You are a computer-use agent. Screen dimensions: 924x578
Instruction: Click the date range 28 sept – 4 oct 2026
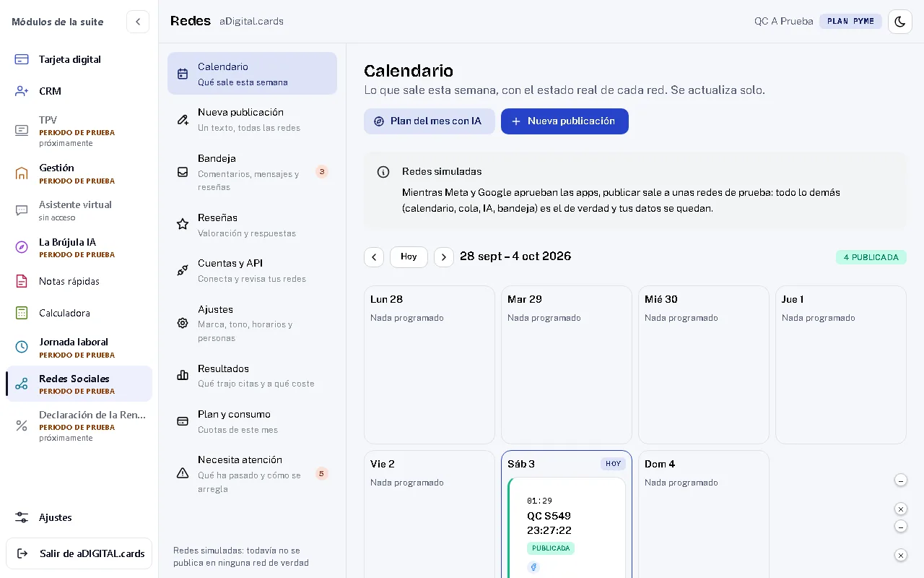click(515, 256)
